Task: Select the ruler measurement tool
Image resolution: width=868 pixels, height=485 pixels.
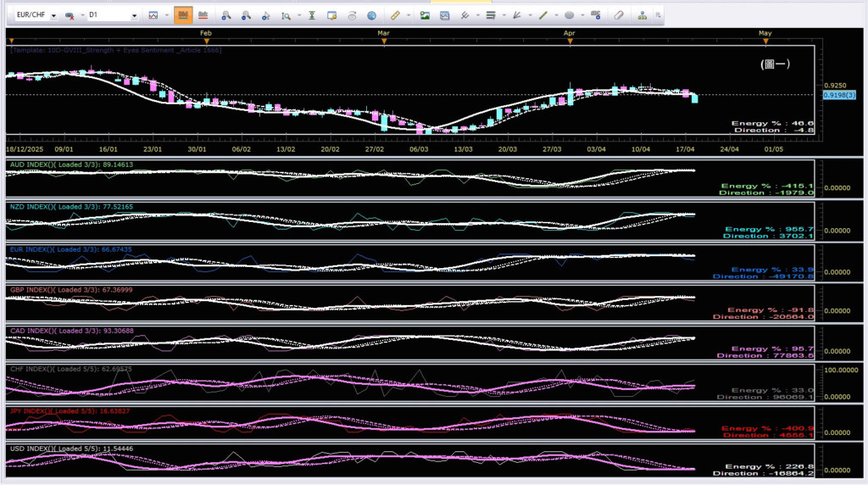Action: coord(395,15)
